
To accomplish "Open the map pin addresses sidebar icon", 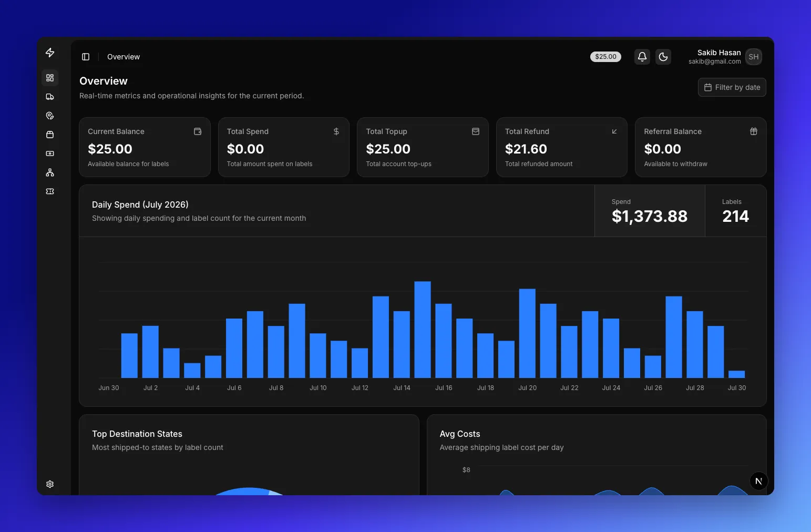I will (50, 116).
